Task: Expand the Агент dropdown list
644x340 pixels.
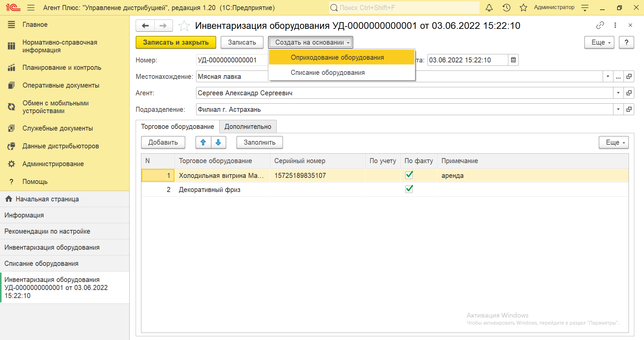Action: (618, 93)
